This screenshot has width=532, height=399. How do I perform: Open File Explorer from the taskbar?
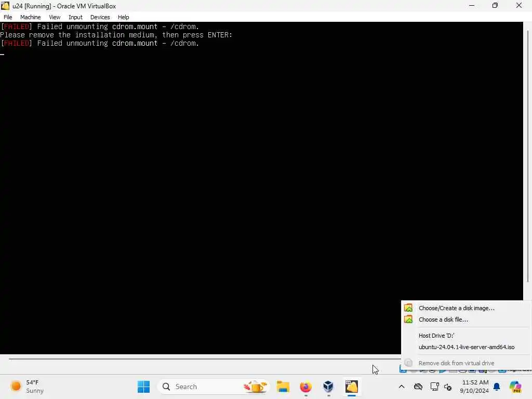coord(283,387)
